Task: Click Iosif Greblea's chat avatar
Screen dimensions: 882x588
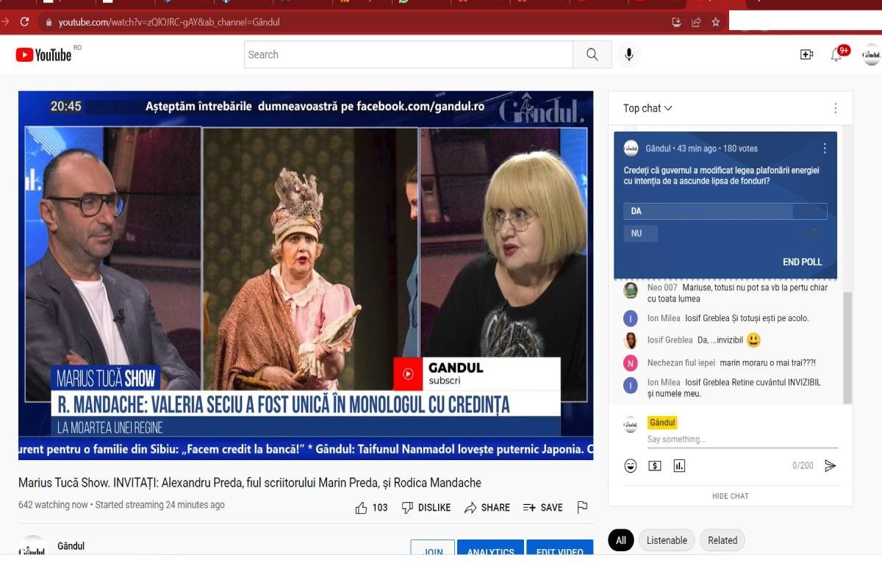Action: pyautogui.click(x=631, y=341)
